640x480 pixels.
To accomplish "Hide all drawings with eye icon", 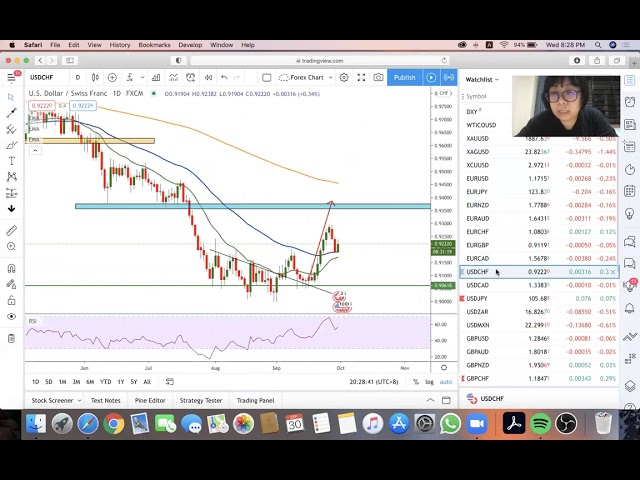I will [x=11, y=316].
